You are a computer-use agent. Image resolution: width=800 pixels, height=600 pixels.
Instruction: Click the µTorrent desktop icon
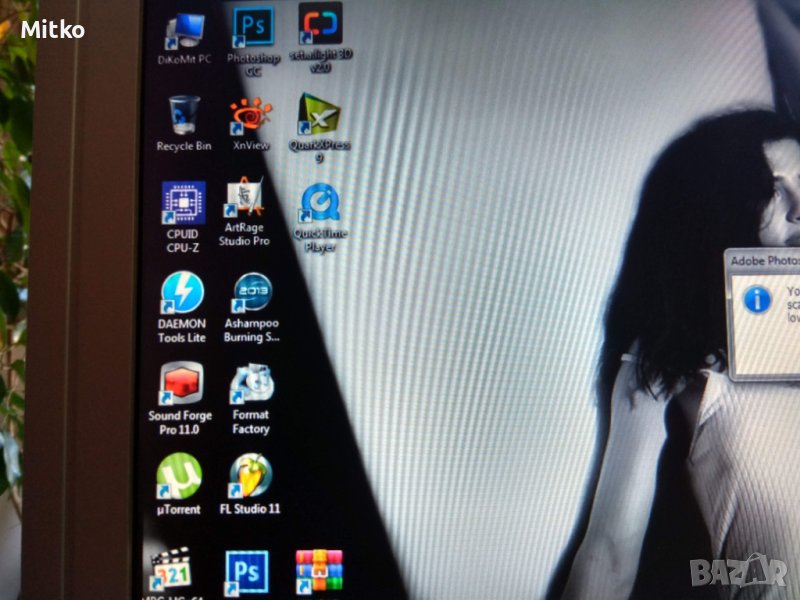click(179, 477)
